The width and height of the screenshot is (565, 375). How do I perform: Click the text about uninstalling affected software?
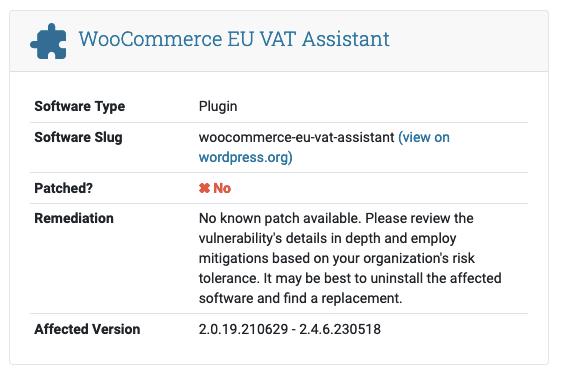tap(382, 278)
